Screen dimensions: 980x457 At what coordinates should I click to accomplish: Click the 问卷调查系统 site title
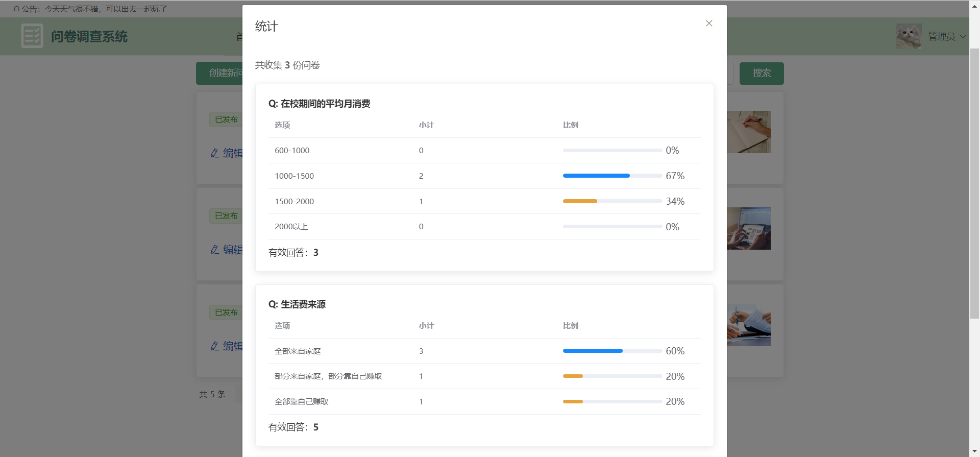pos(89,37)
